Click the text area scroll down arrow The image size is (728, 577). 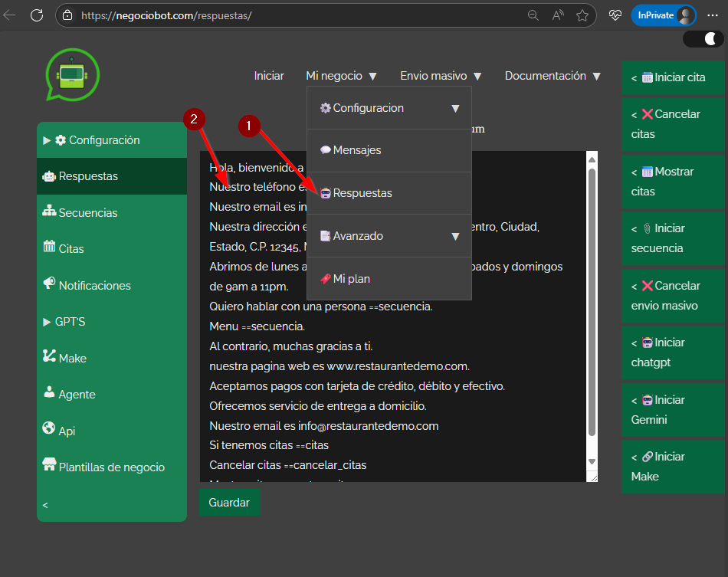point(592,462)
